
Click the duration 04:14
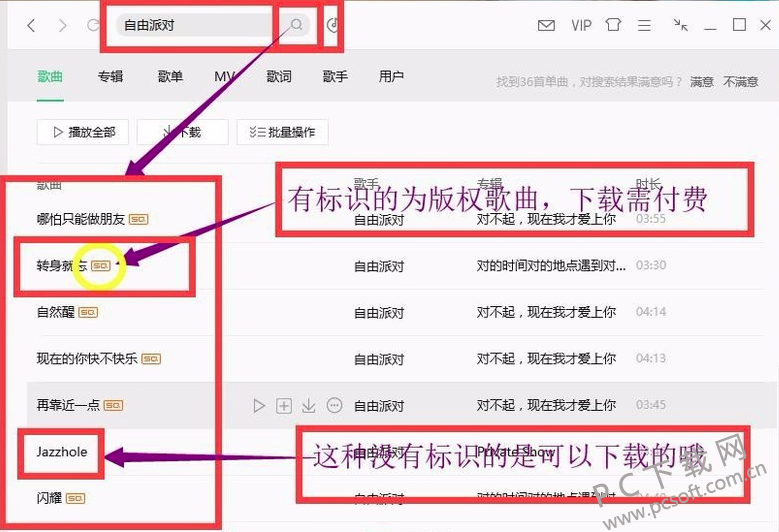651,312
